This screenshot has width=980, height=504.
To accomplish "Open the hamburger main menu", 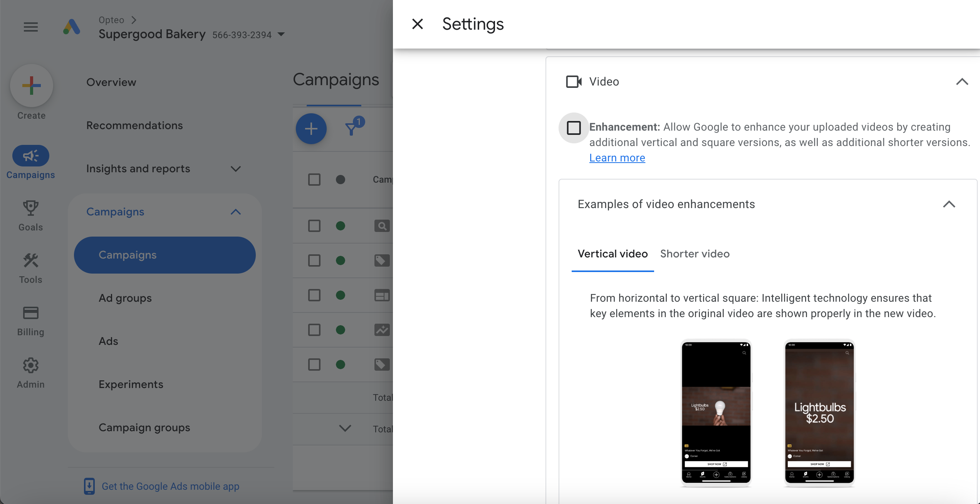I will point(31,27).
